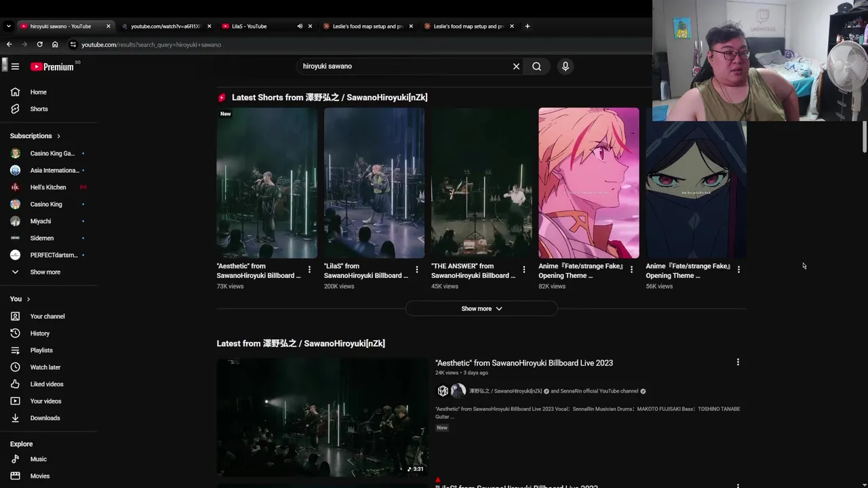Image resolution: width=868 pixels, height=488 pixels.
Task: Clear the search query with X
Action: pos(516,66)
